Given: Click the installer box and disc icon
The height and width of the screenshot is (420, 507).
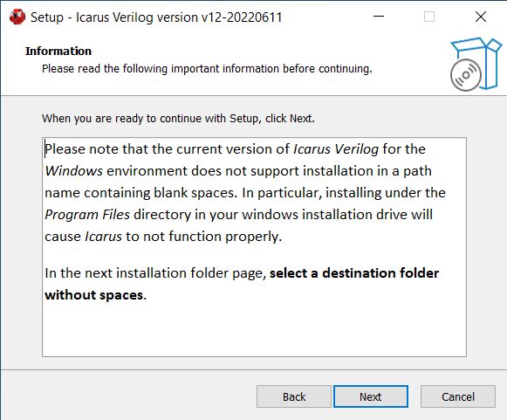Looking at the screenshot, I should tap(476, 64).
